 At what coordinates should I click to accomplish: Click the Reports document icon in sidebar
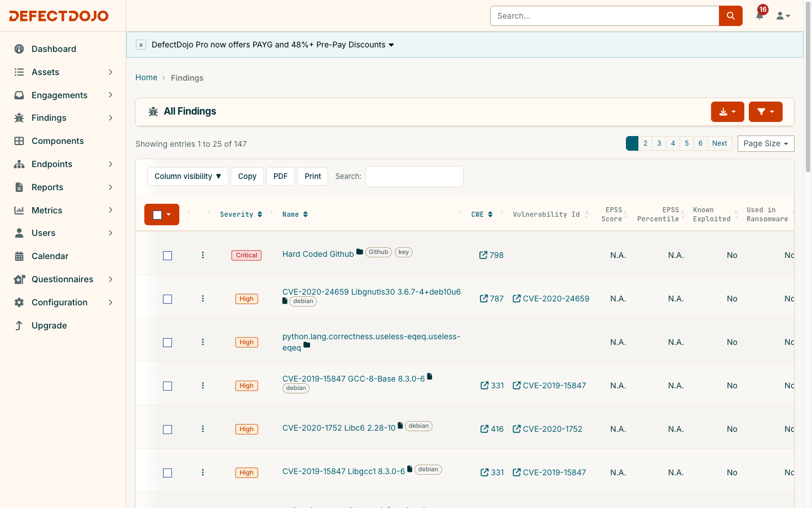click(x=19, y=187)
